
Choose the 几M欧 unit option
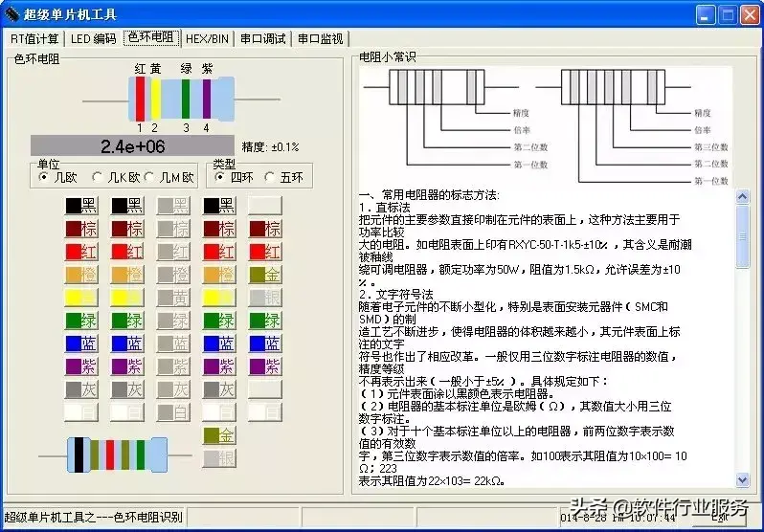(170, 177)
